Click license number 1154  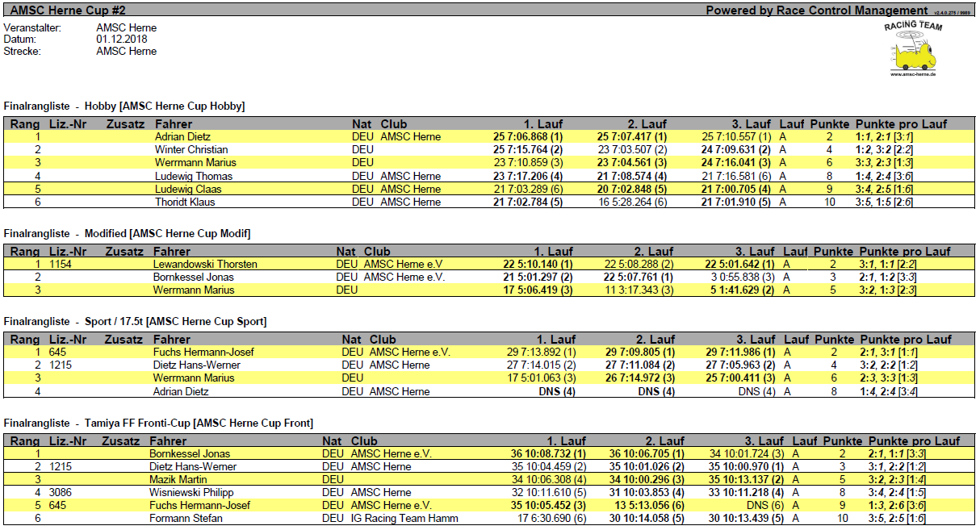click(x=60, y=264)
